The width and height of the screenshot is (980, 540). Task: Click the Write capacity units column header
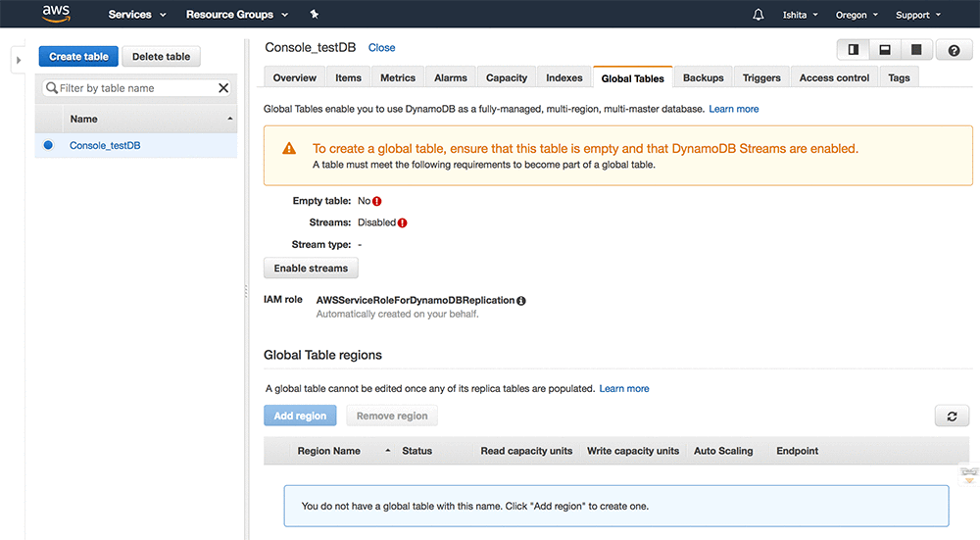point(632,451)
